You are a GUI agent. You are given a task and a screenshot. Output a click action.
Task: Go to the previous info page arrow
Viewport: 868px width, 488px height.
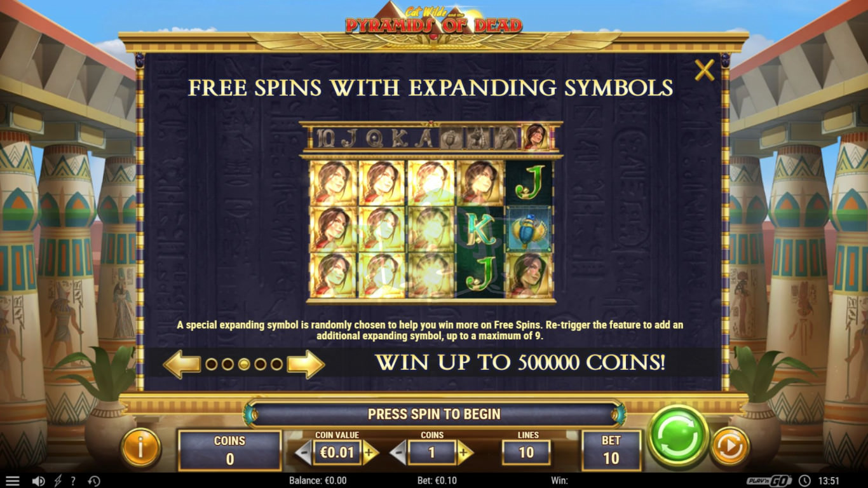pos(182,364)
